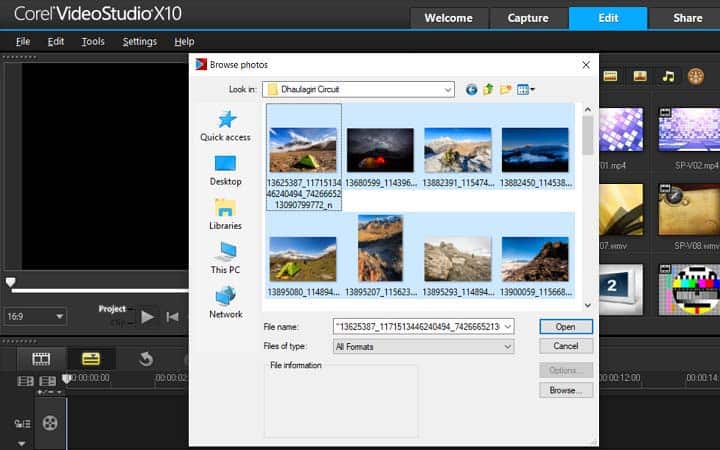The width and height of the screenshot is (720, 450).
Task: Switch to the Capture tab
Action: point(528,18)
